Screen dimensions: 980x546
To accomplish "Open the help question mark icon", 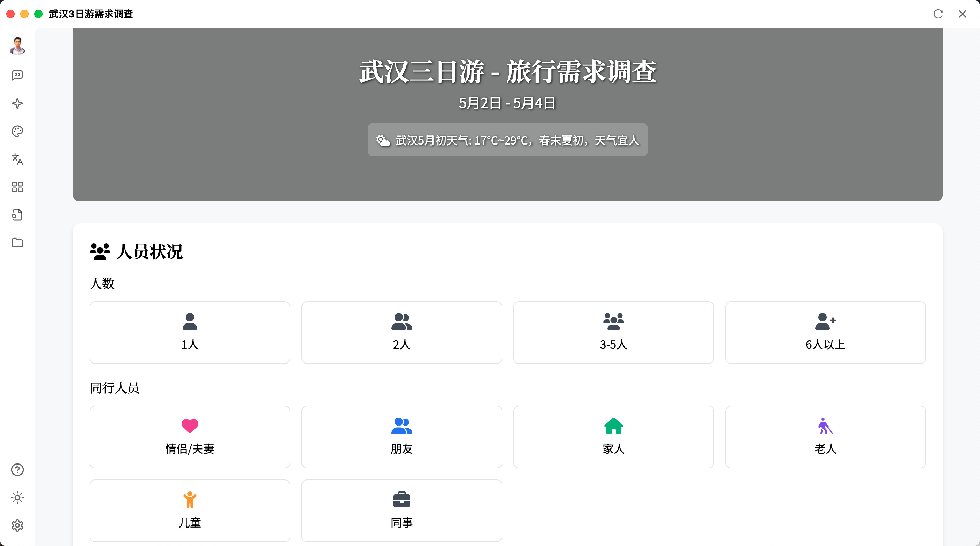I will click(17, 470).
